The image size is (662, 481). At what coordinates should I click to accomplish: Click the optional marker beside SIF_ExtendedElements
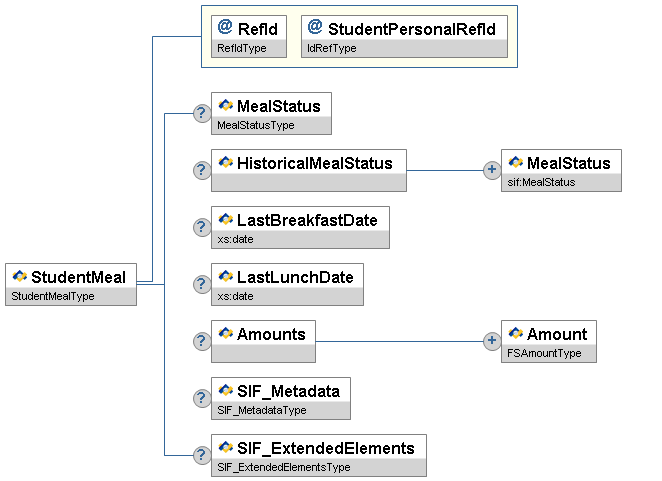tap(200, 455)
